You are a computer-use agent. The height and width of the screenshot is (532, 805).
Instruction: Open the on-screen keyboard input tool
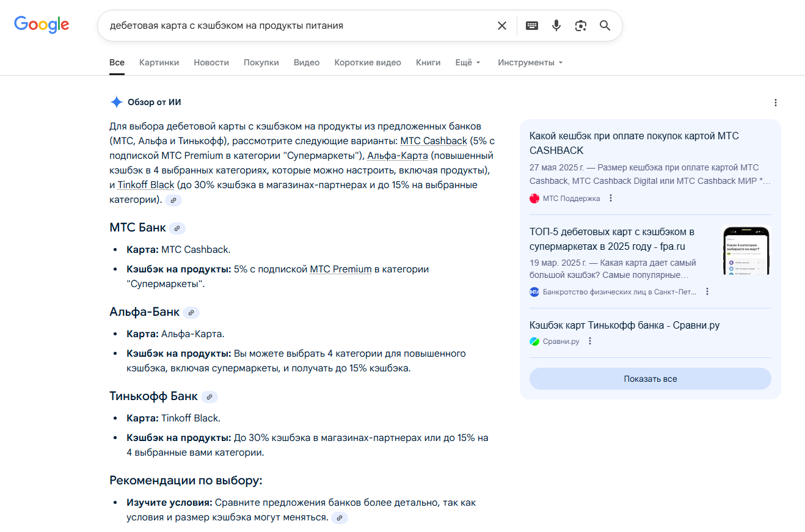532,26
